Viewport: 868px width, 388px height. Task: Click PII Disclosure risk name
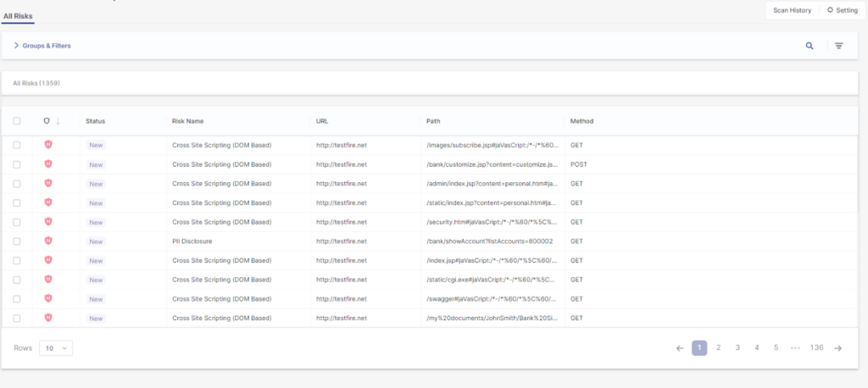point(192,241)
